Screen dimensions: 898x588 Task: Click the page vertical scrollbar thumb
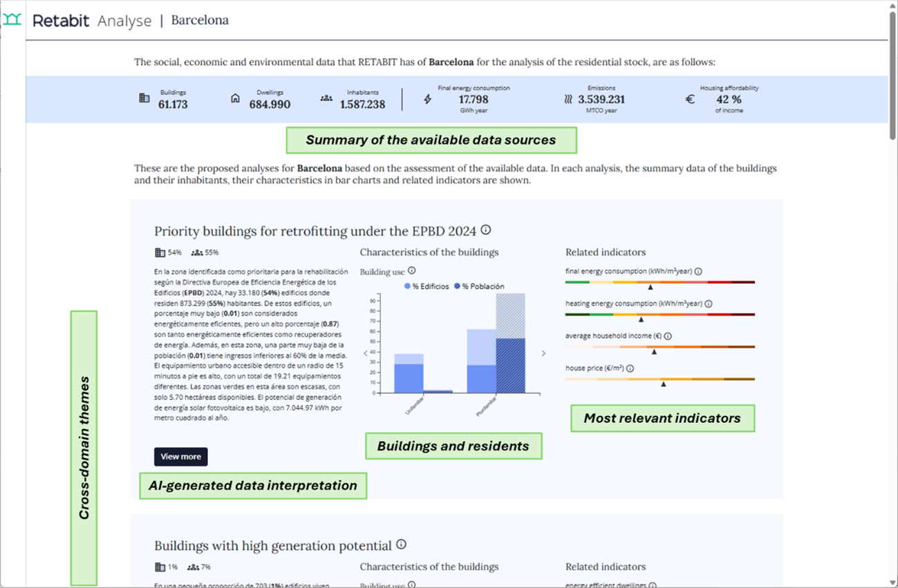coord(892,75)
